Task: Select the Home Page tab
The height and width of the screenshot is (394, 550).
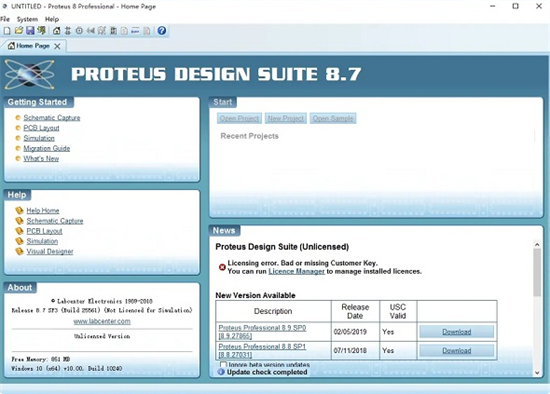Action: 33,46
